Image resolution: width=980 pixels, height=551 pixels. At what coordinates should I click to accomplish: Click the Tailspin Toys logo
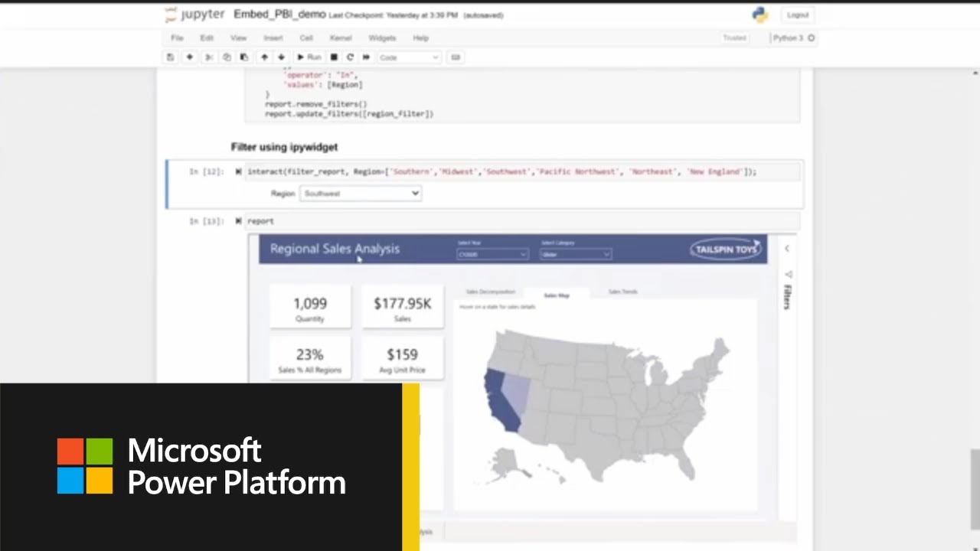tap(725, 249)
